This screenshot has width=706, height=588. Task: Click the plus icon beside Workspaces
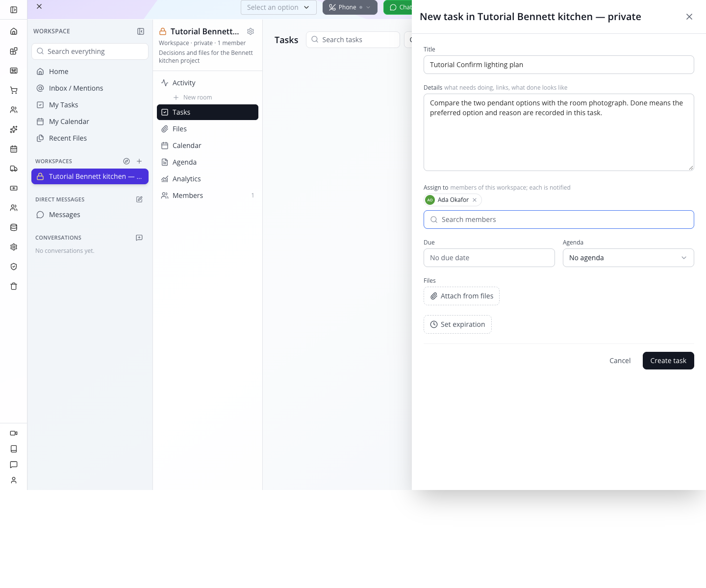[139, 161]
